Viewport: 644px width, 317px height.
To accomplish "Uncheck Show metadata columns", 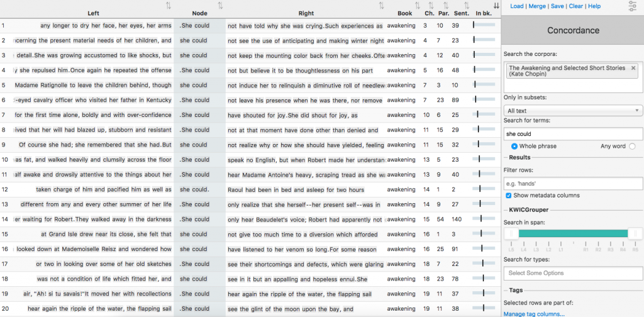I will click(x=508, y=196).
